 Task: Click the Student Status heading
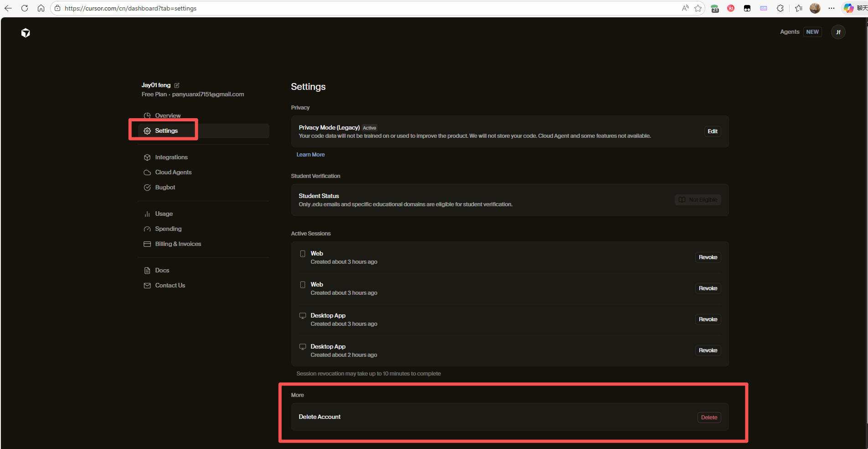click(319, 196)
